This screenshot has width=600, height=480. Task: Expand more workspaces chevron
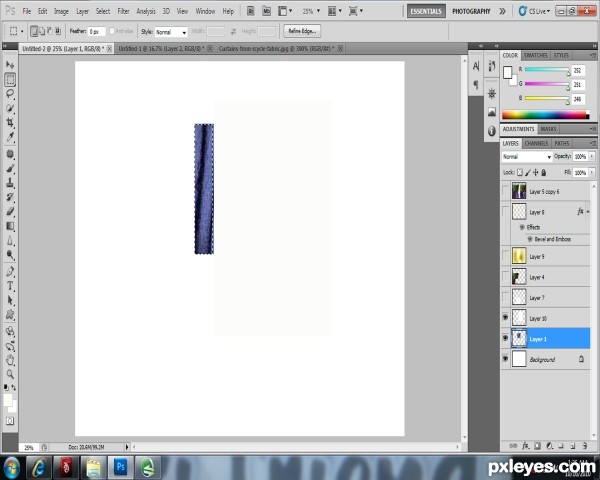click(x=502, y=11)
